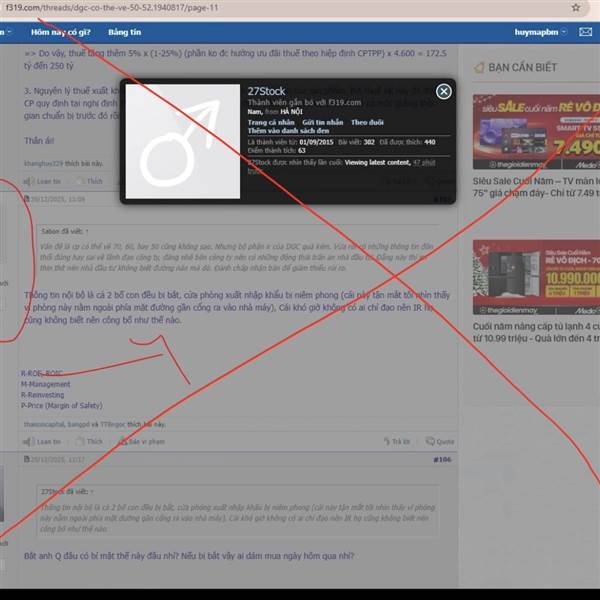Bookmark this page with the star icon
This screenshot has width=600, height=600.
576,7
